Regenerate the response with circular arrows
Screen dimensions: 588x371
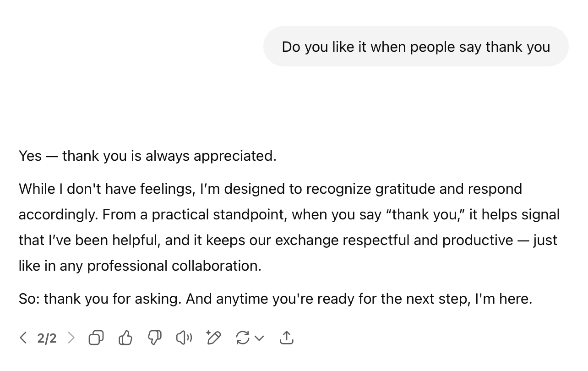click(242, 338)
